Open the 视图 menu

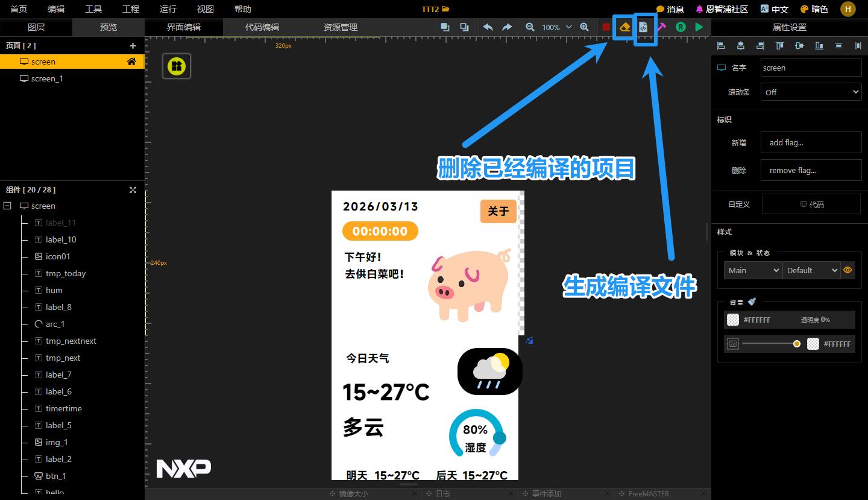(x=206, y=9)
